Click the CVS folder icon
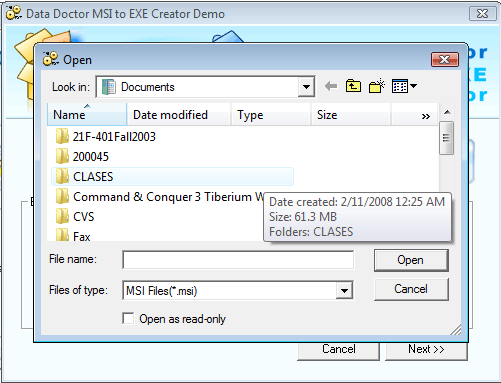The height and width of the screenshot is (383, 501). click(x=62, y=216)
